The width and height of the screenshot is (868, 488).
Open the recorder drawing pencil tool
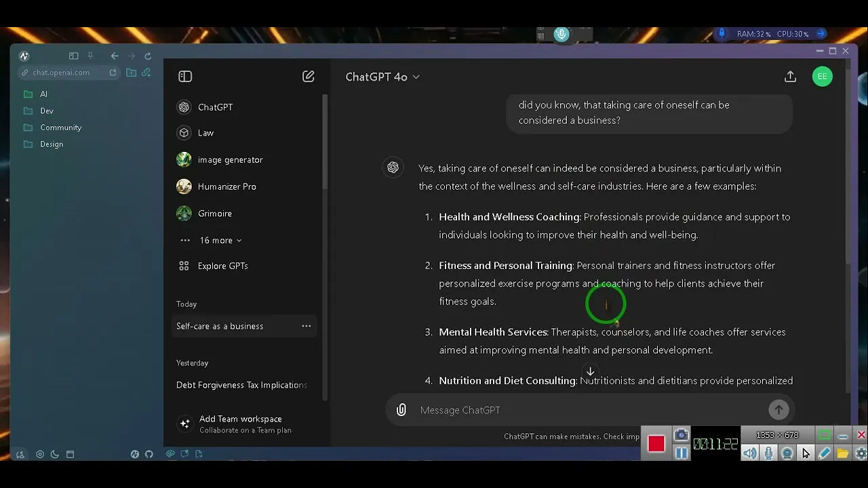[824, 453]
